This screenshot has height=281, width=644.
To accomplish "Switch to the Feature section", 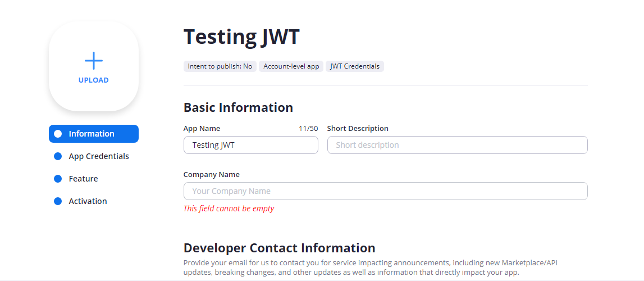I will click(83, 179).
